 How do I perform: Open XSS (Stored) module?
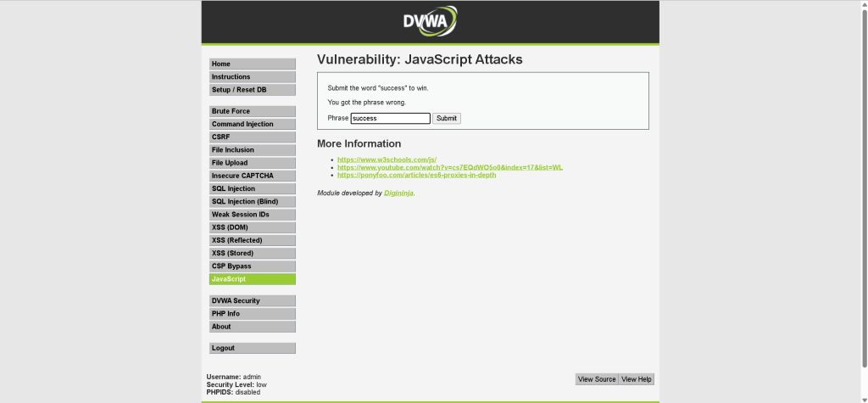[x=253, y=254]
